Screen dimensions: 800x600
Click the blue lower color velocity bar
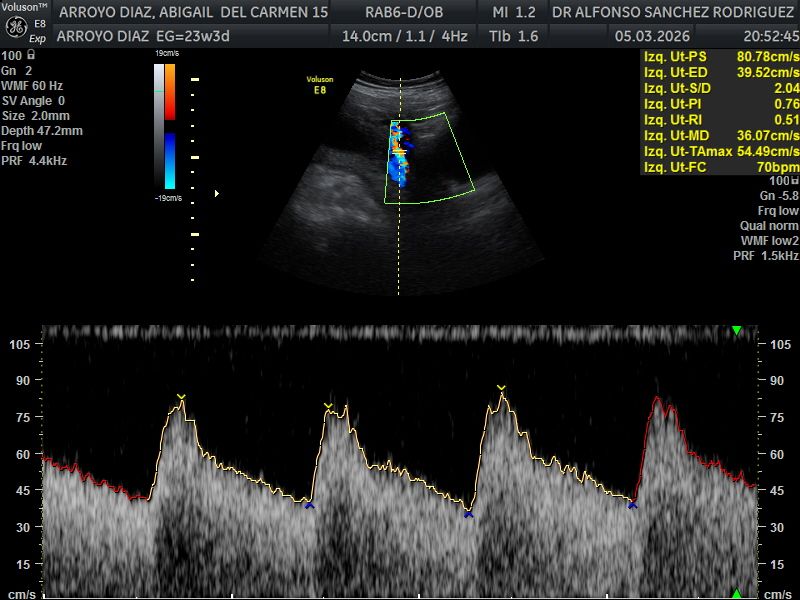point(169,161)
